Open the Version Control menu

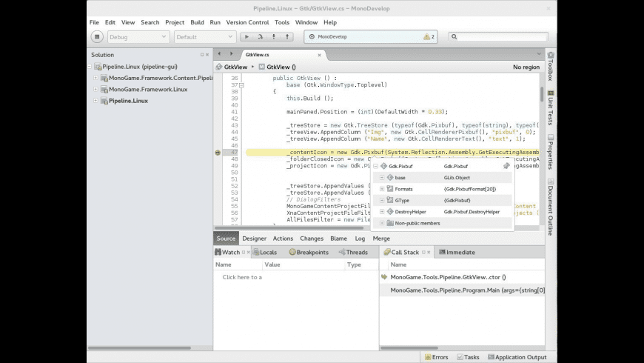247,22
